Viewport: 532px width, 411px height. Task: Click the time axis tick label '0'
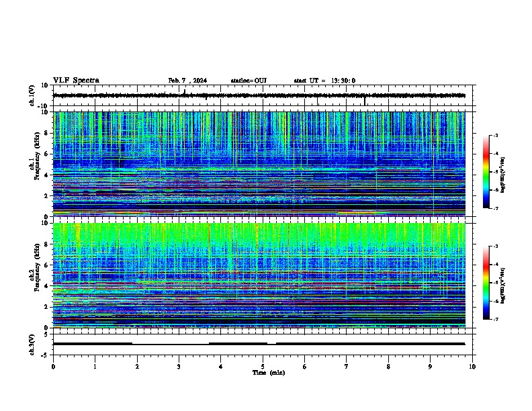[x=53, y=366]
